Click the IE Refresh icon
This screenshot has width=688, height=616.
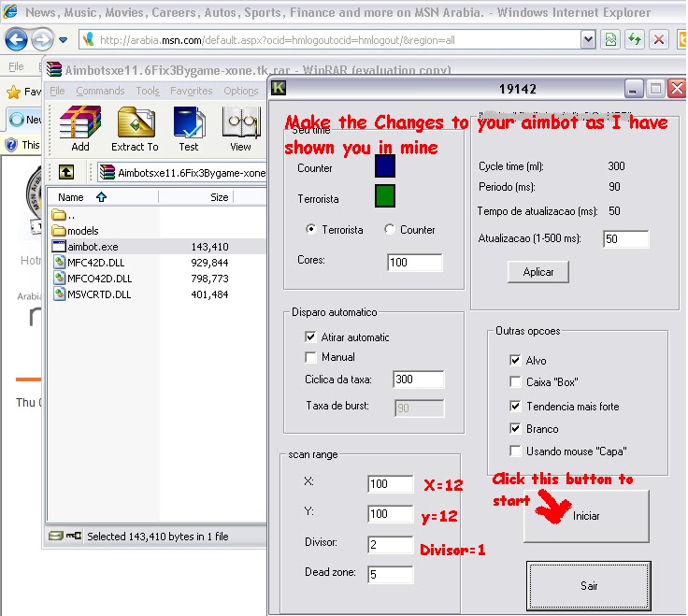click(x=634, y=40)
